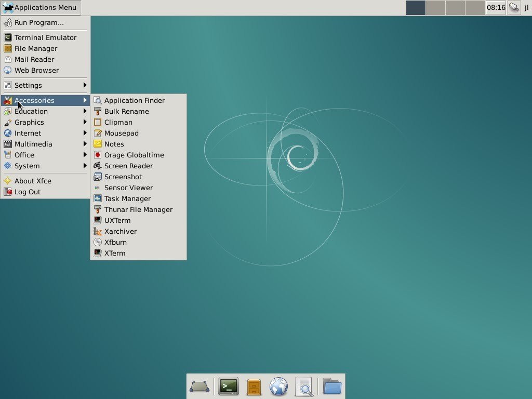Image resolution: width=532 pixels, height=399 pixels.
Task: Click the Web Browser menu icon
Action: (x=7, y=70)
